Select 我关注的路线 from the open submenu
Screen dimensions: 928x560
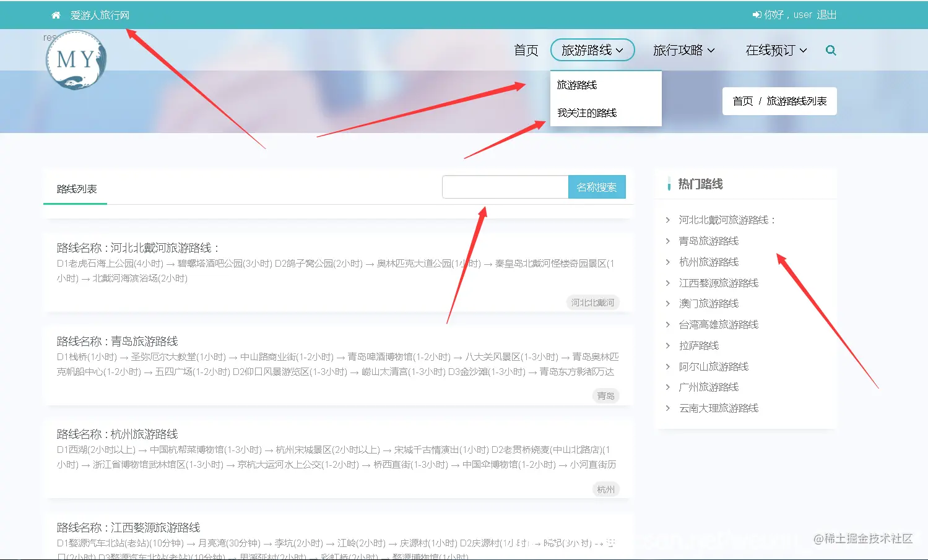(x=587, y=113)
